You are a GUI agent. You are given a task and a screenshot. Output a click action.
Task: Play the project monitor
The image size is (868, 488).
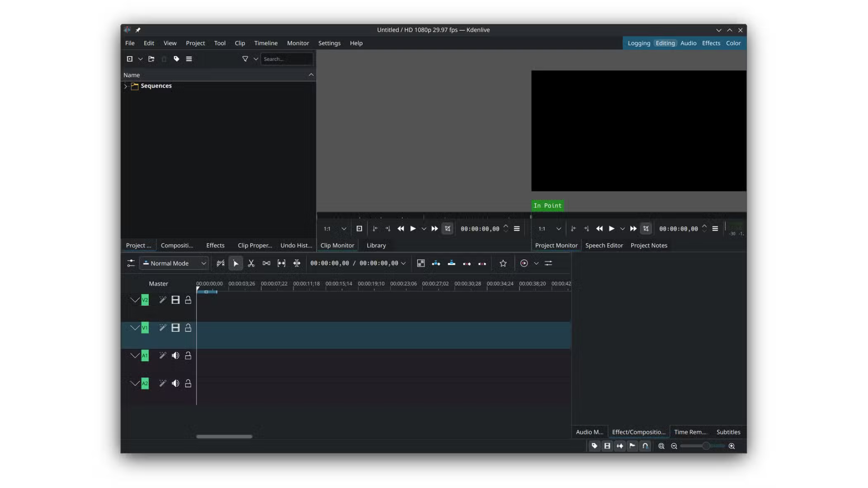coord(611,229)
